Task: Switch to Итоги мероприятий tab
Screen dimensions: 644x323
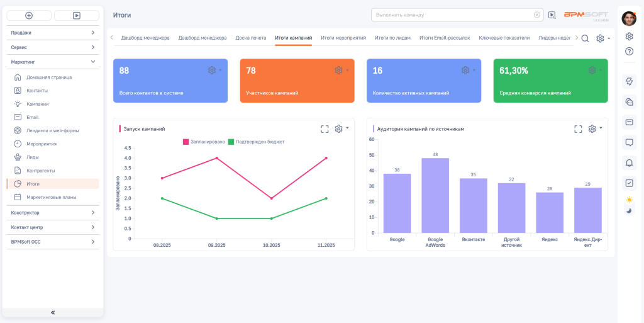Action: click(x=343, y=38)
